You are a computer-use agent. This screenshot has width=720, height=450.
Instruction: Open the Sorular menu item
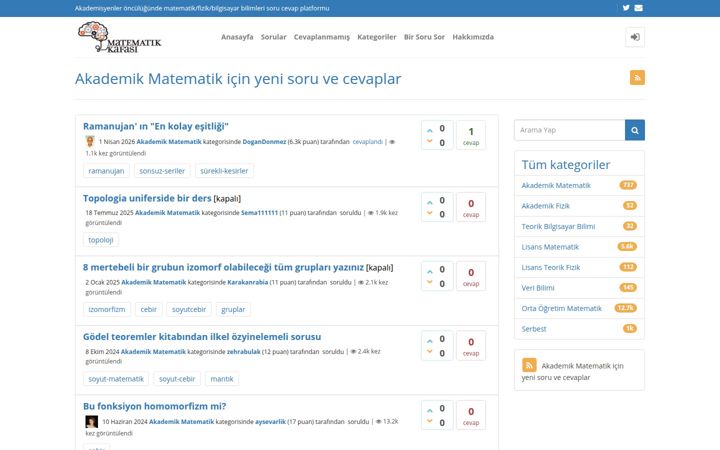pos(273,37)
